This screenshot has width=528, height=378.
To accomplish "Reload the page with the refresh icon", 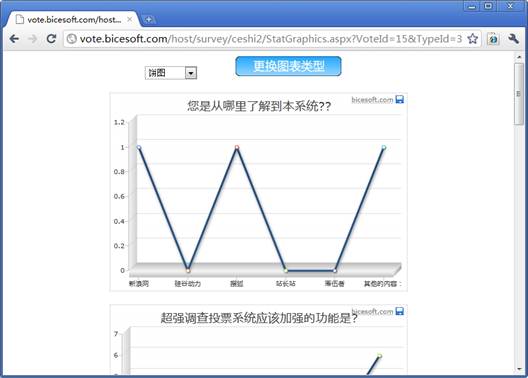I will click(51, 39).
